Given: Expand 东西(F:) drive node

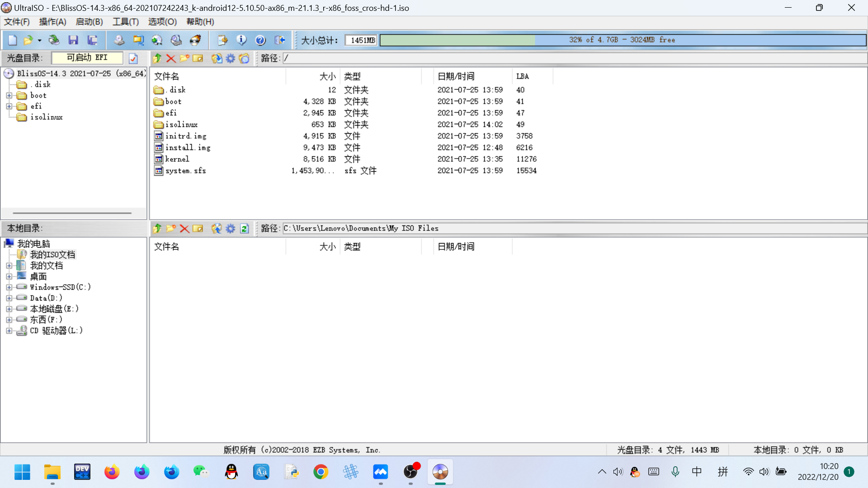Looking at the screenshot, I should pyautogui.click(x=9, y=320).
